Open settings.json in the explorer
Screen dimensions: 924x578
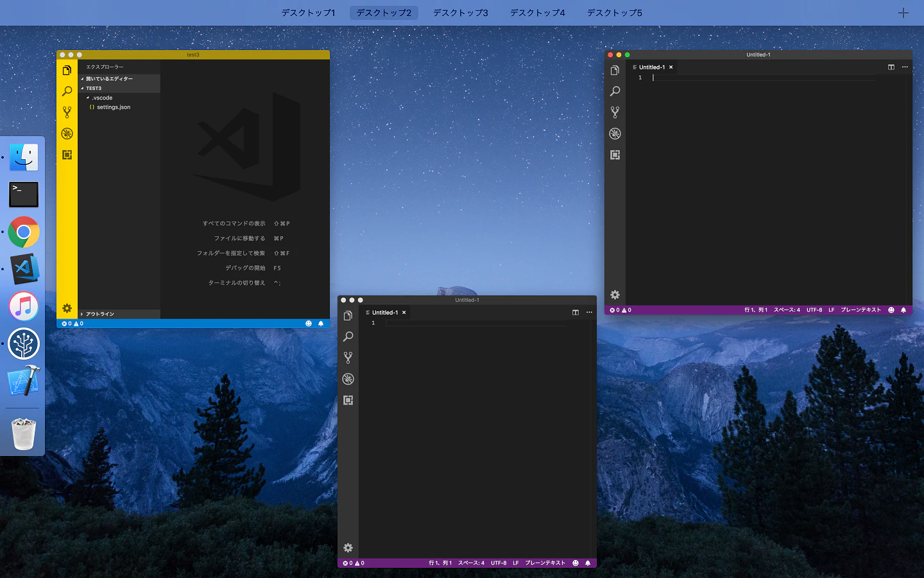114,107
